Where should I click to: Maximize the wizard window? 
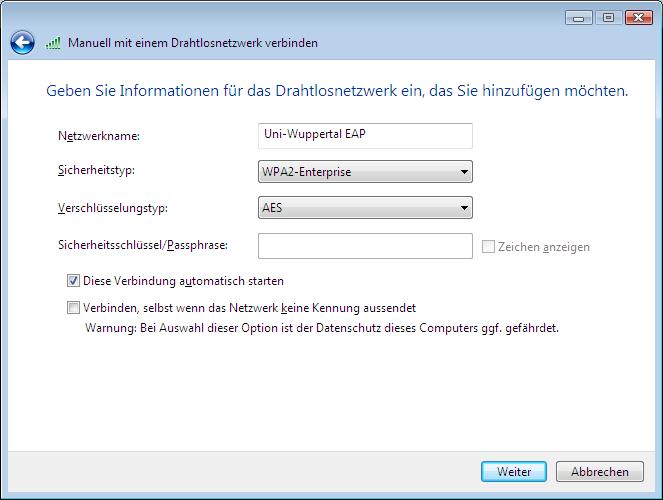click(608, 18)
